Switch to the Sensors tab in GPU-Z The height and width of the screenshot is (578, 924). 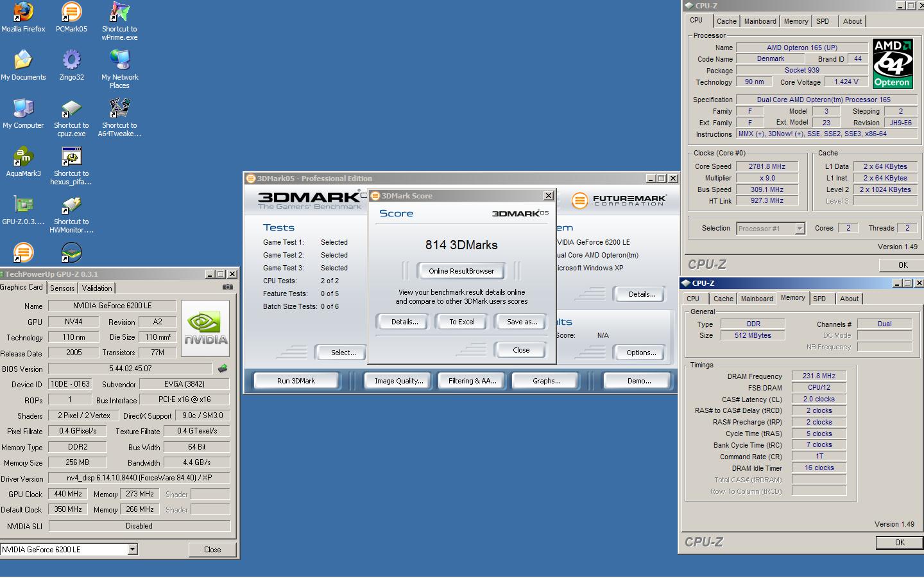(62, 288)
